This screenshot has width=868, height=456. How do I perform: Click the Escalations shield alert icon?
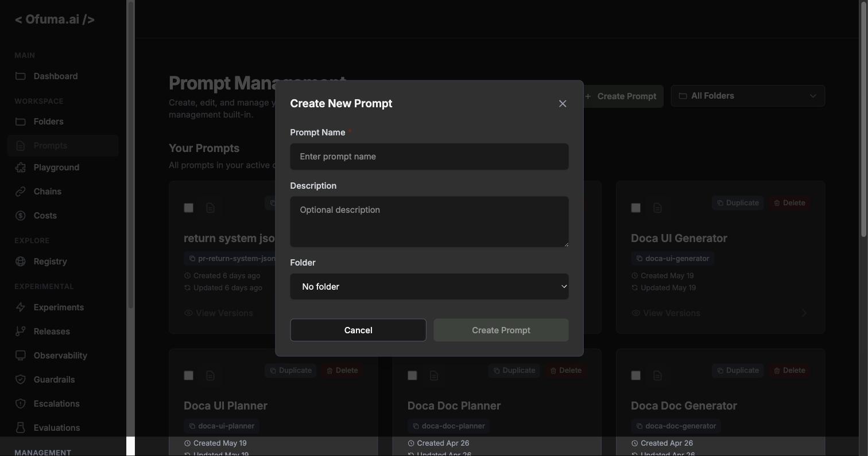pyautogui.click(x=21, y=404)
